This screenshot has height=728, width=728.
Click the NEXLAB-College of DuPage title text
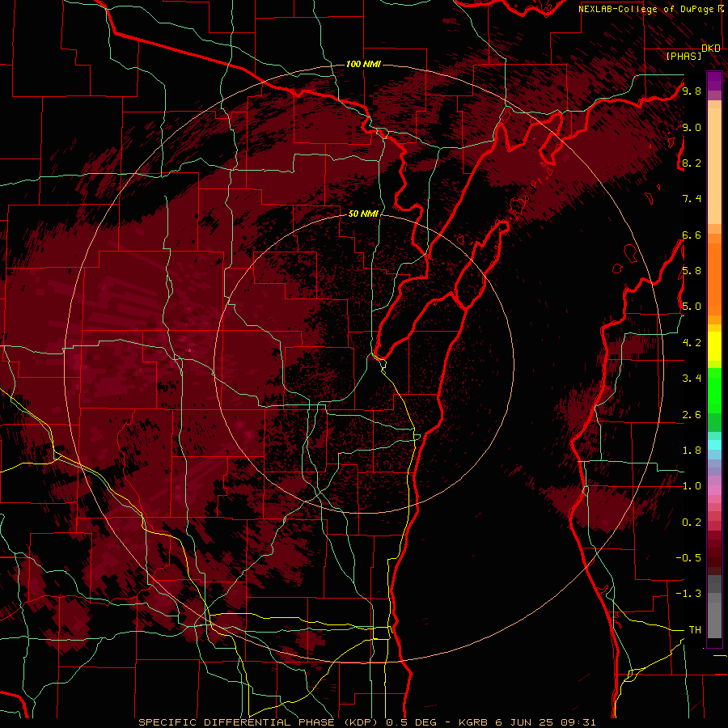[648, 9]
